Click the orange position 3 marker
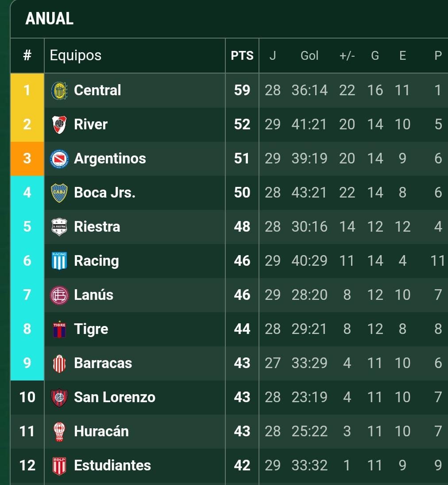The height and width of the screenshot is (485, 448). [27, 159]
